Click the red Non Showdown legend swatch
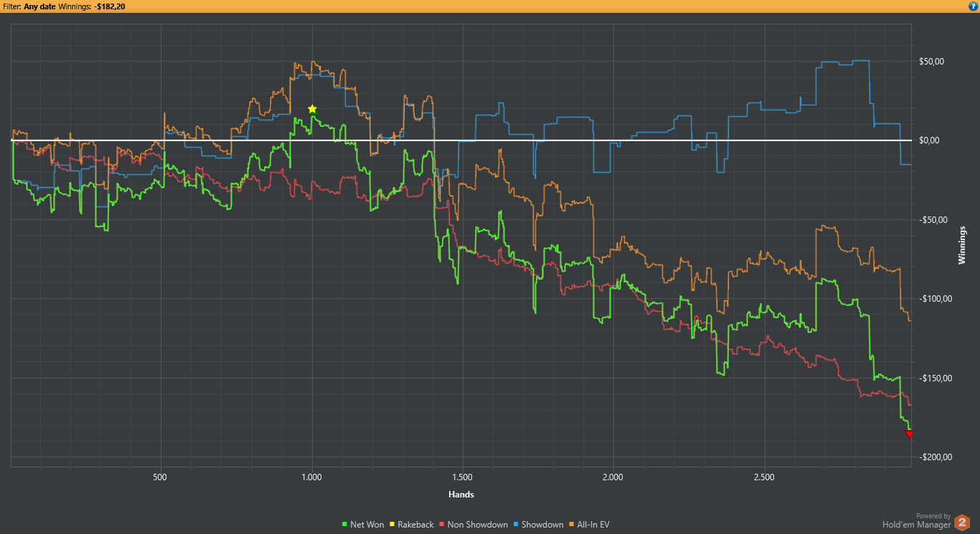The height and width of the screenshot is (534, 980). pyautogui.click(x=441, y=525)
